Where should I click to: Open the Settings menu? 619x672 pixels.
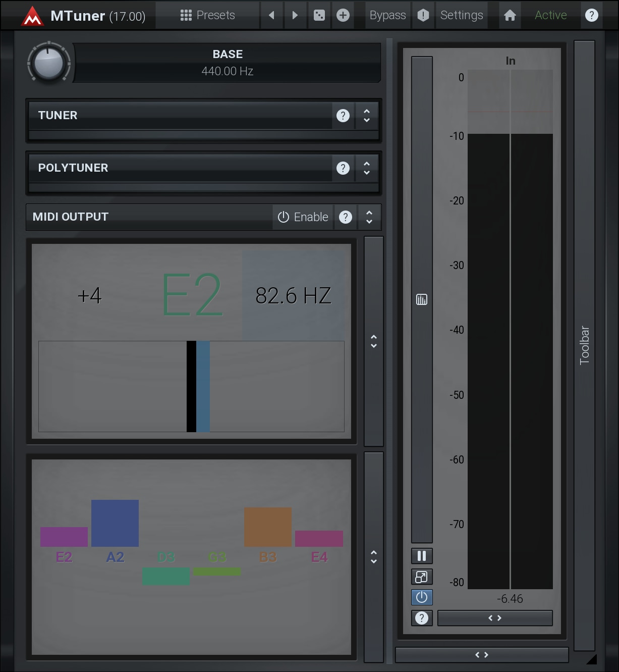coord(462,15)
